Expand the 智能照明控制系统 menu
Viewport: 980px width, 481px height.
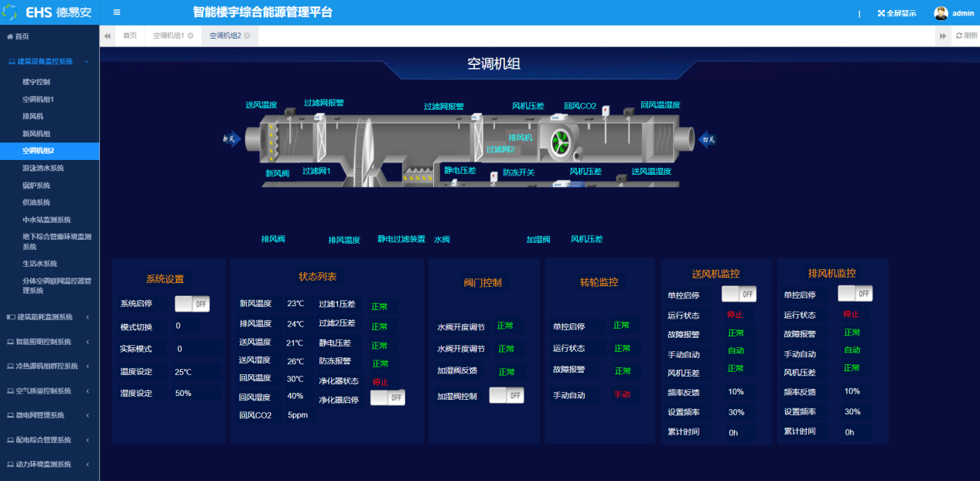46,341
